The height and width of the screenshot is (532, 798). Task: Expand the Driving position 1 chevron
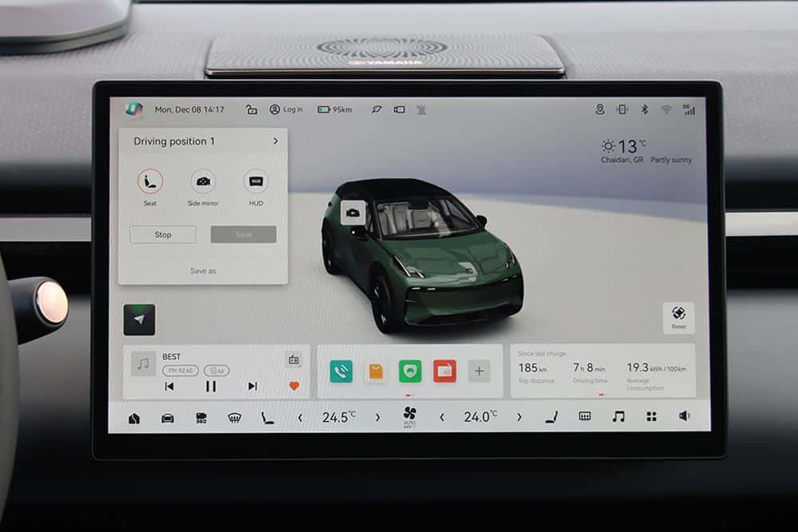pos(275,141)
